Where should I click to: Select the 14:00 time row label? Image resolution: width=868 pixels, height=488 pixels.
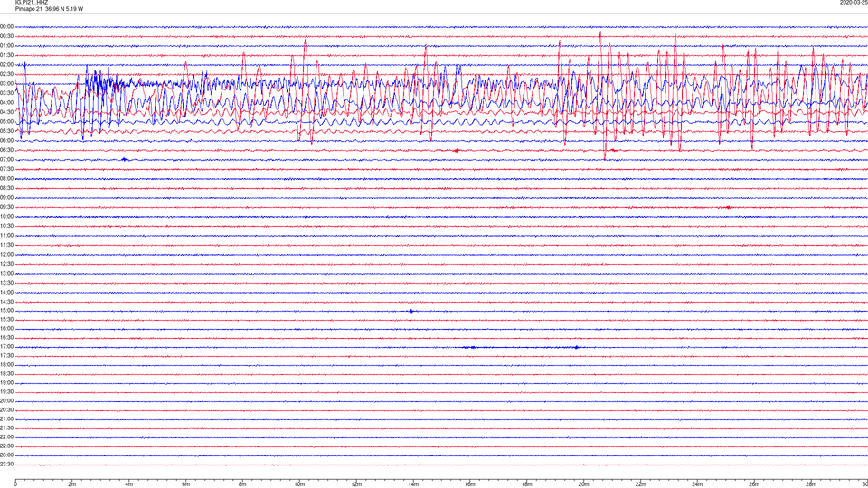pos(6,293)
